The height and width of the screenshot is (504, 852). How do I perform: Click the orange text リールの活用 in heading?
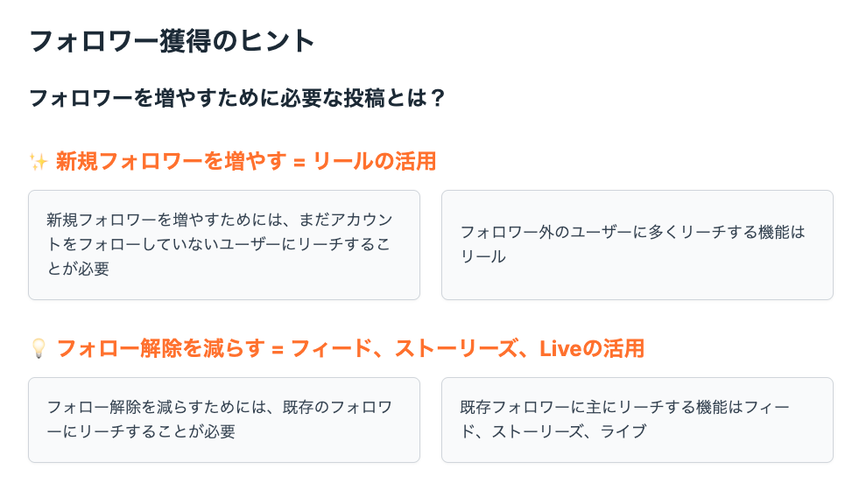[x=375, y=161]
